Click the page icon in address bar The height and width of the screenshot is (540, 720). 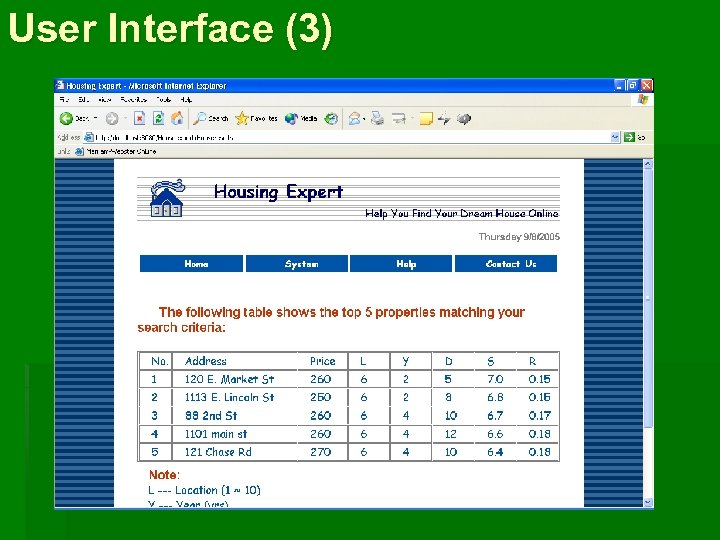click(89, 137)
